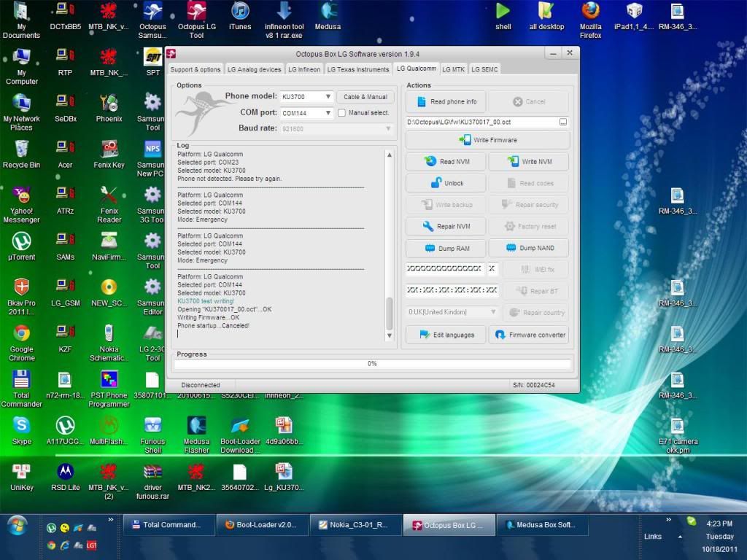Switch to LG Texas Instruments tab

(x=357, y=69)
